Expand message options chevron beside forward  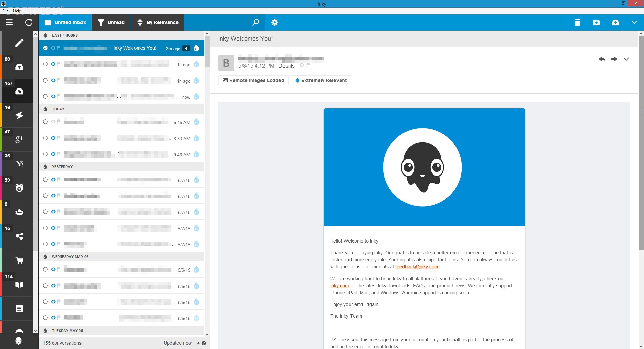pos(626,59)
